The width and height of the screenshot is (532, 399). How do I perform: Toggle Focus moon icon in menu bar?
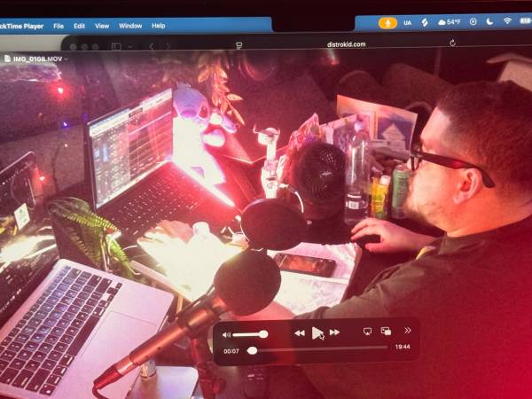tap(489, 21)
